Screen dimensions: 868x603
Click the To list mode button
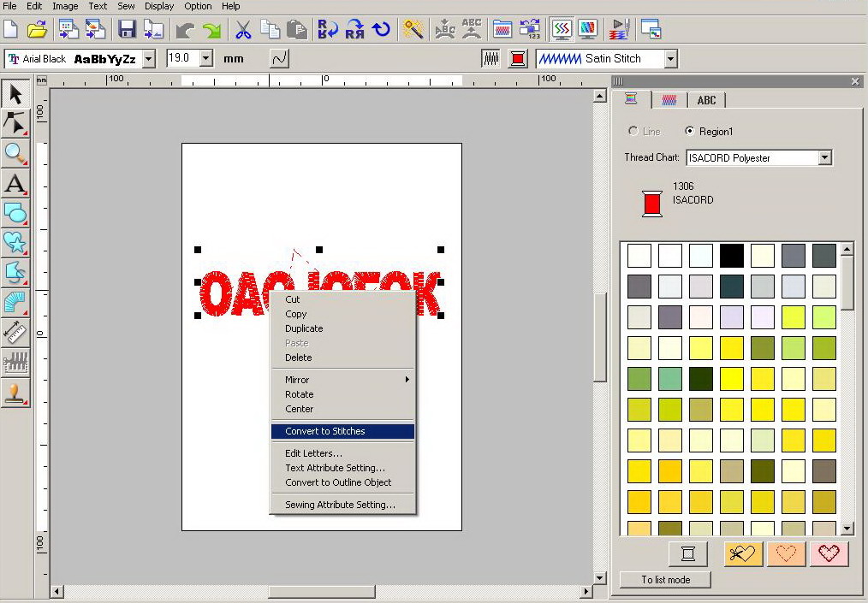pos(665,580)
